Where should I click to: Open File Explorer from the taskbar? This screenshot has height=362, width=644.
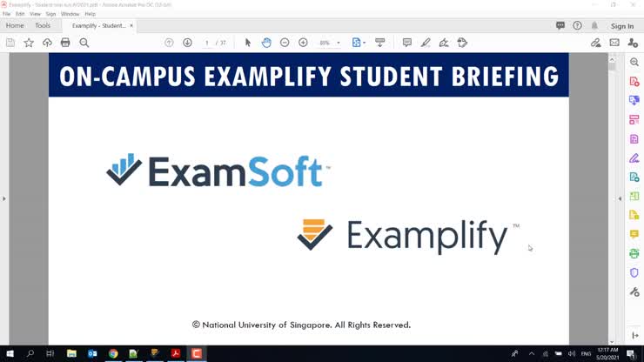tap(71, 353)
